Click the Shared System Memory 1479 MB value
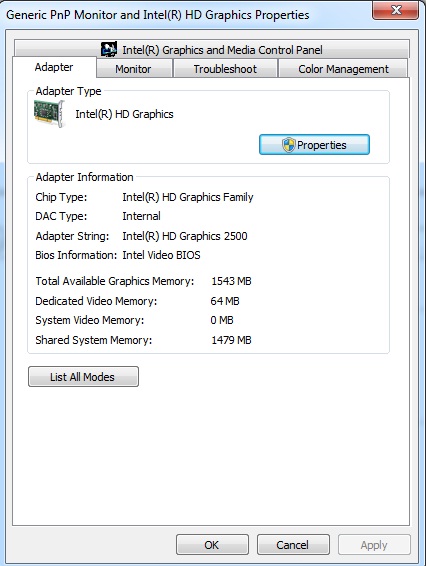This screenshot has width=426, height=566. tap(231, 340)
